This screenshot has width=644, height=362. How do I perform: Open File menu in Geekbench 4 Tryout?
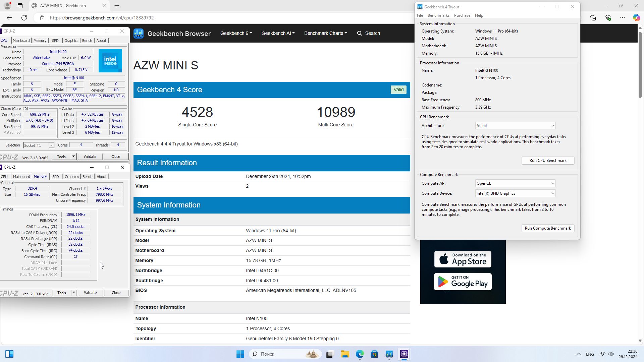click(x=420, y=15)
